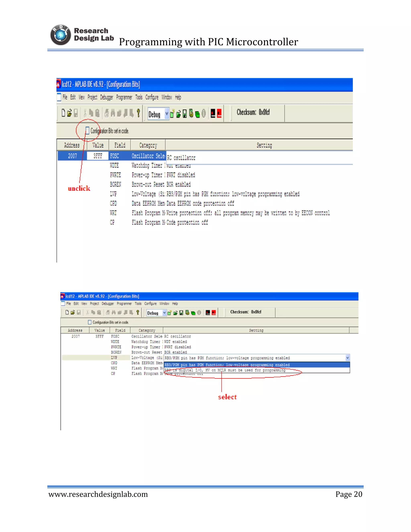Open Project menu in top screenshot

click(92, 97)
